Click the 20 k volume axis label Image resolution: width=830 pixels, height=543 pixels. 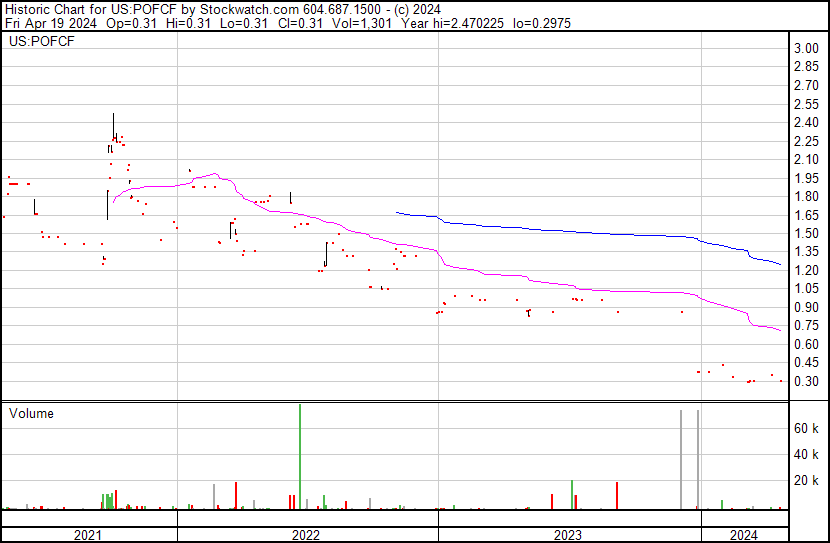pos(807,481)
